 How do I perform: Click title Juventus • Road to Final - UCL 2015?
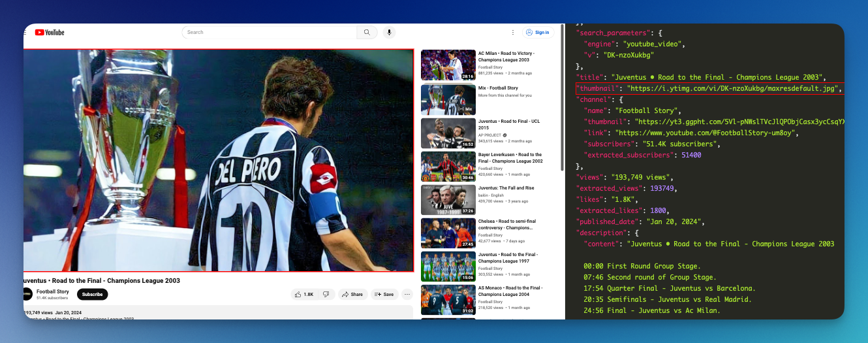click(510, 124)
